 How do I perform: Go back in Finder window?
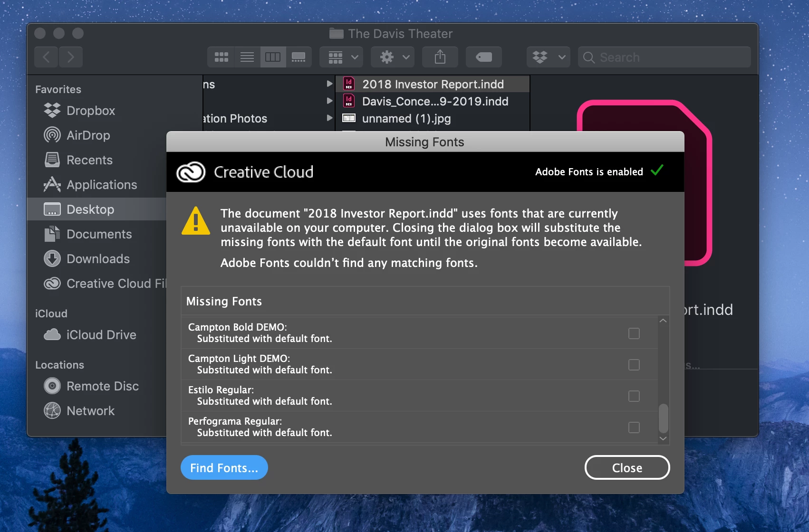click(x=47, y=57)
